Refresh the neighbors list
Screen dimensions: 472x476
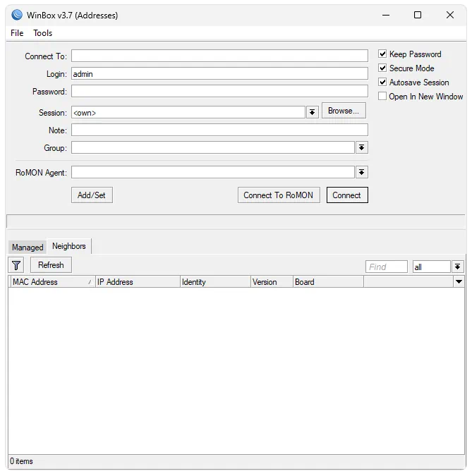coord(51,265)
